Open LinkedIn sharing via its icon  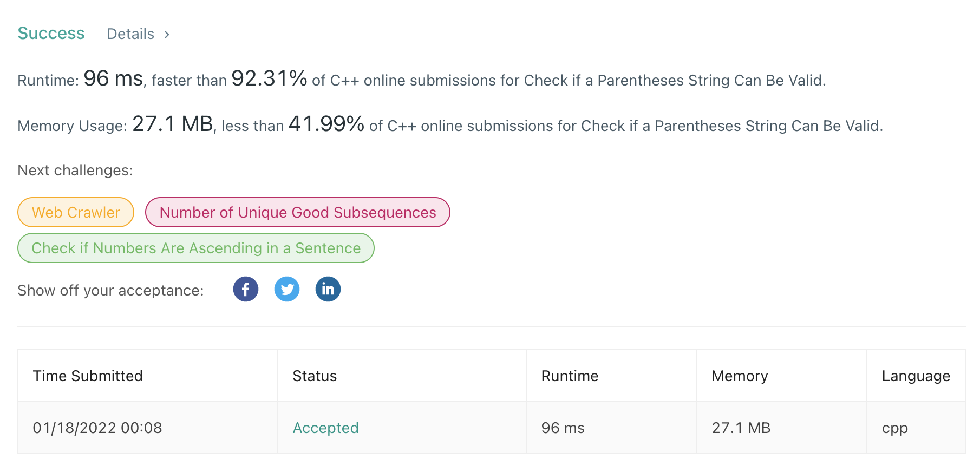click(328, 289)
